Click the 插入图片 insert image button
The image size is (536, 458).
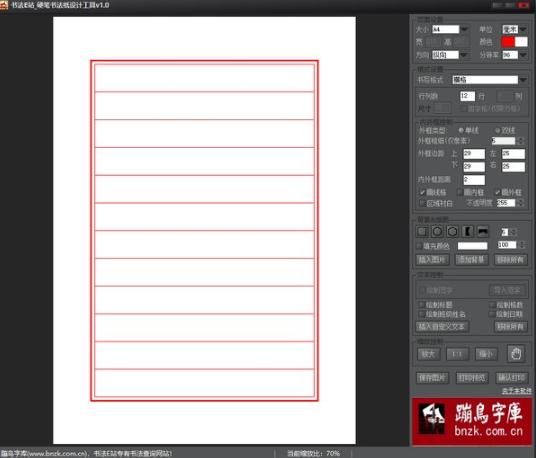(x=432, y=260)
